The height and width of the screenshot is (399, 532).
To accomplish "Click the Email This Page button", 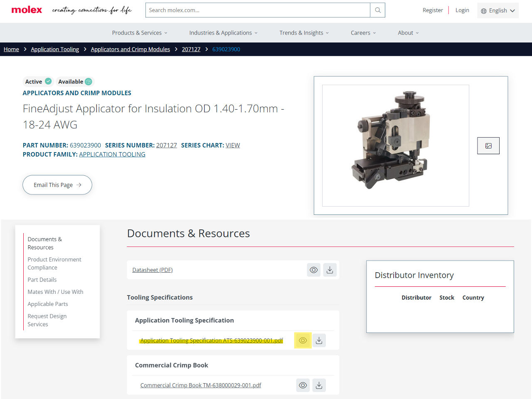I will (57, 185).
